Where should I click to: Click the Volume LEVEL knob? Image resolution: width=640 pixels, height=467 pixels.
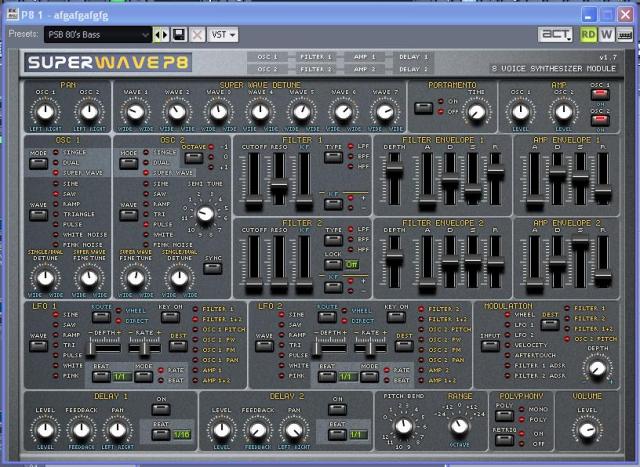[x=587, y=430]
